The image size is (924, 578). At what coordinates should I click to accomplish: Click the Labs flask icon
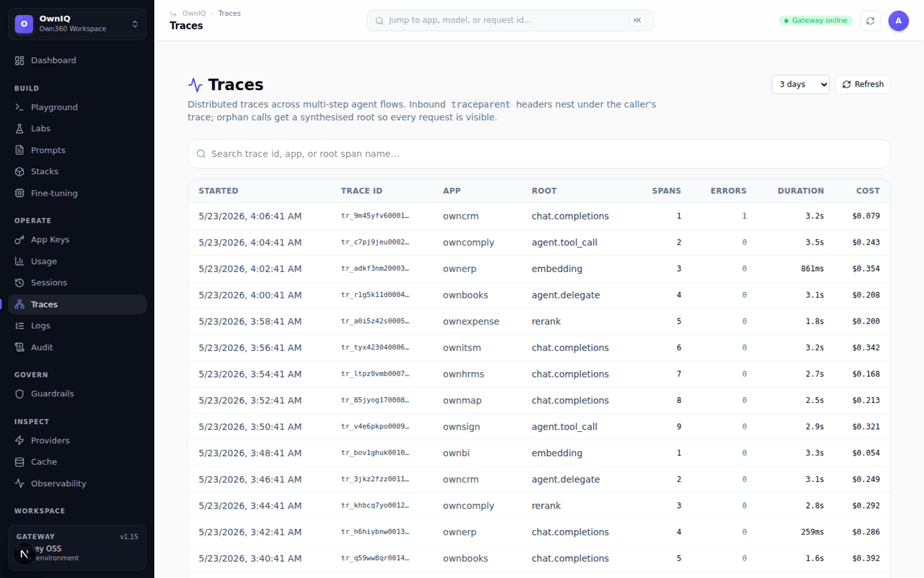20,129
